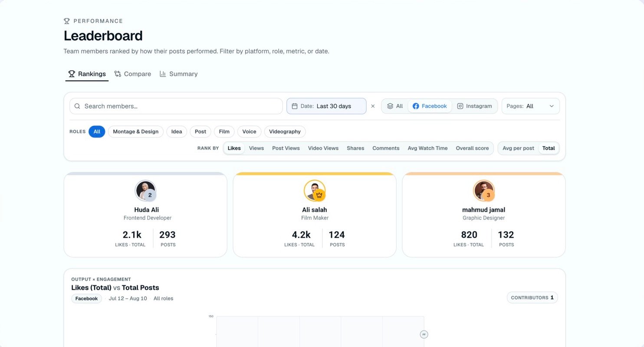Screen dimensions: 644x347
Task: Click the Facebook tag under chart title
Action: pyautogui.click(x=87, y=298)
